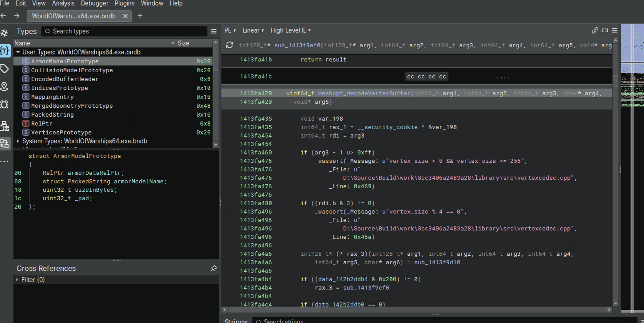Open the Analysis menu
Viewport: 644px width, 323px height.
click(63, 4)
